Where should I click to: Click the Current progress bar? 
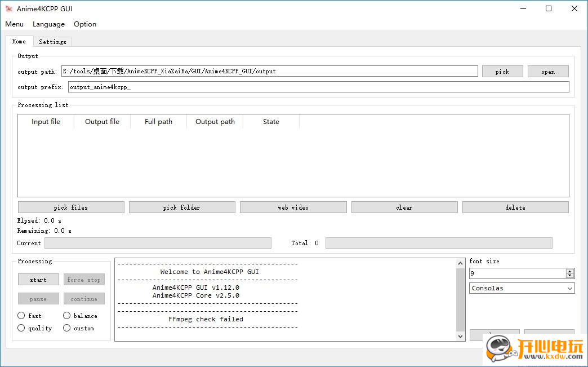(158, 243)
